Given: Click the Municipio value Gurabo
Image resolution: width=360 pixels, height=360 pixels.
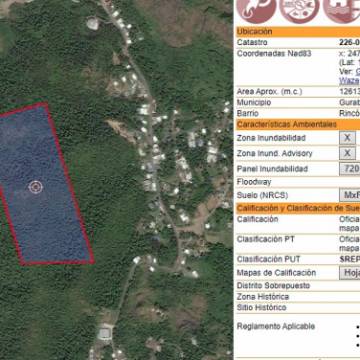Looking at the screenshot, I should click(349, 102).
